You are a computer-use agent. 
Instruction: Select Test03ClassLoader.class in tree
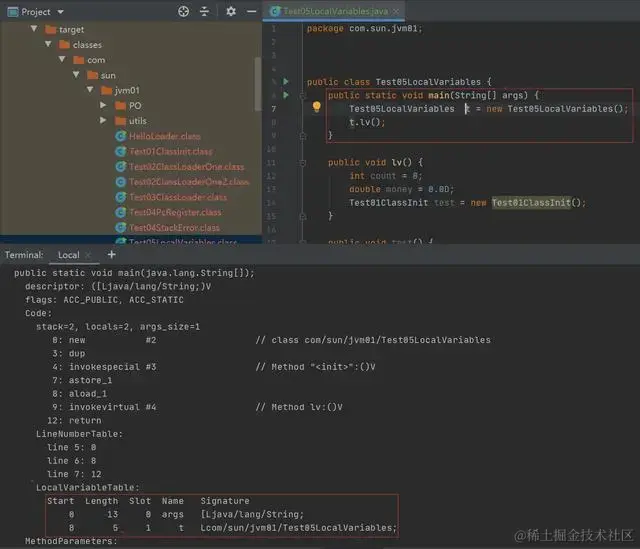(x=178, y=197)
